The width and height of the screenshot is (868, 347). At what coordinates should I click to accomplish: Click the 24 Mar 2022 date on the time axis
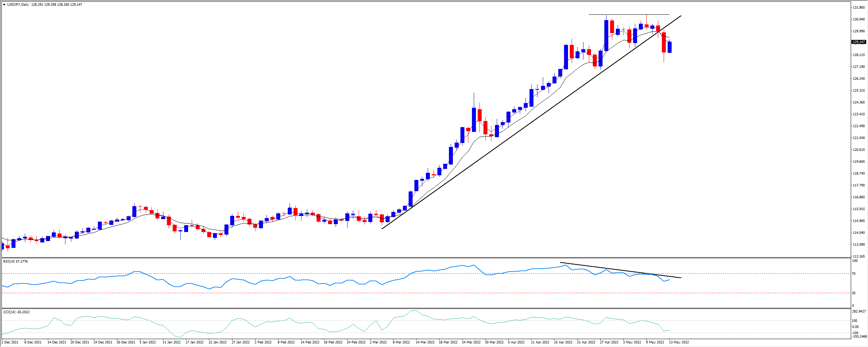pos(471,342)
